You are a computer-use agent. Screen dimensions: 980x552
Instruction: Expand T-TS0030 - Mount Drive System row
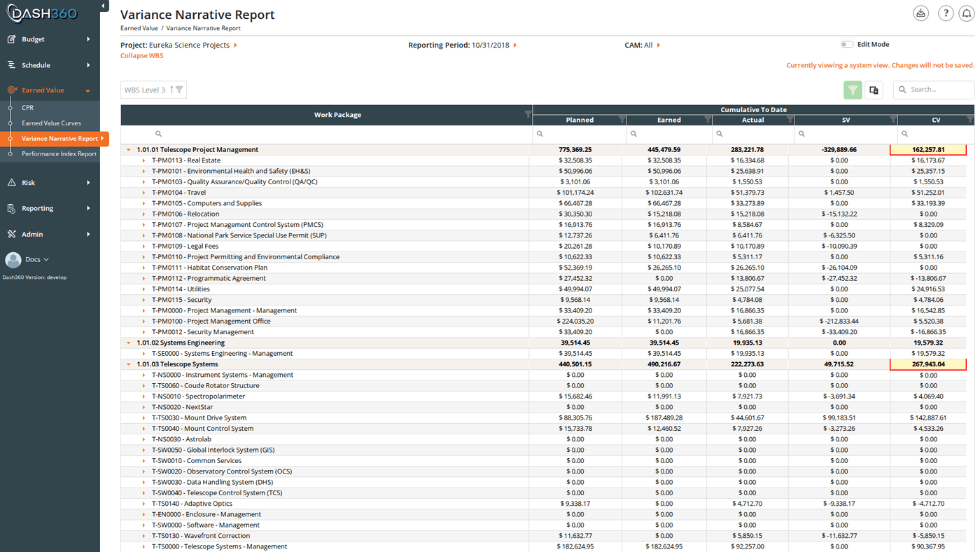click(x=143, y=418)
